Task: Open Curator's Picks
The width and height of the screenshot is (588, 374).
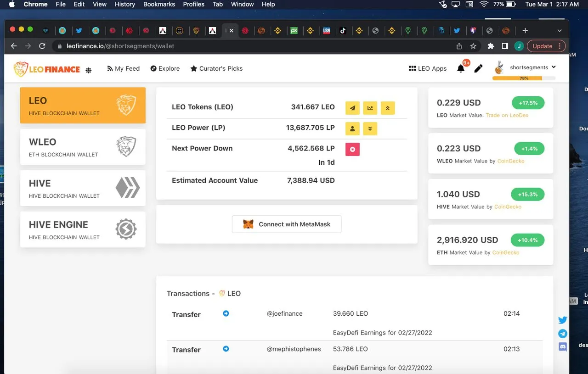Action: 216,68
